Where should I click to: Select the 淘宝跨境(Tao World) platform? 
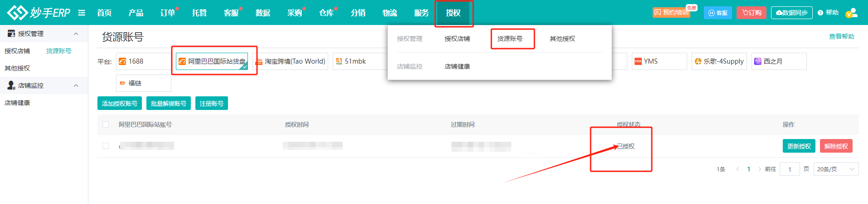point(290,61)
